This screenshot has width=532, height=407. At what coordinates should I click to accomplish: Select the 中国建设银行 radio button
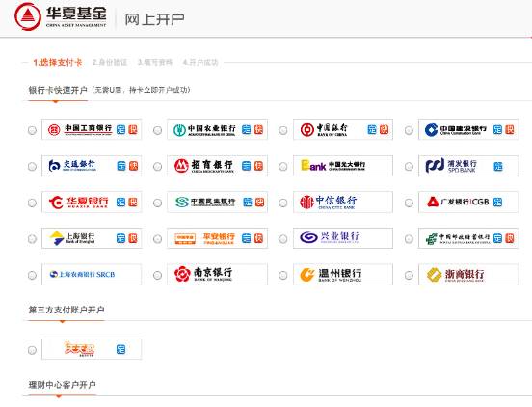(x=409, y=130)
